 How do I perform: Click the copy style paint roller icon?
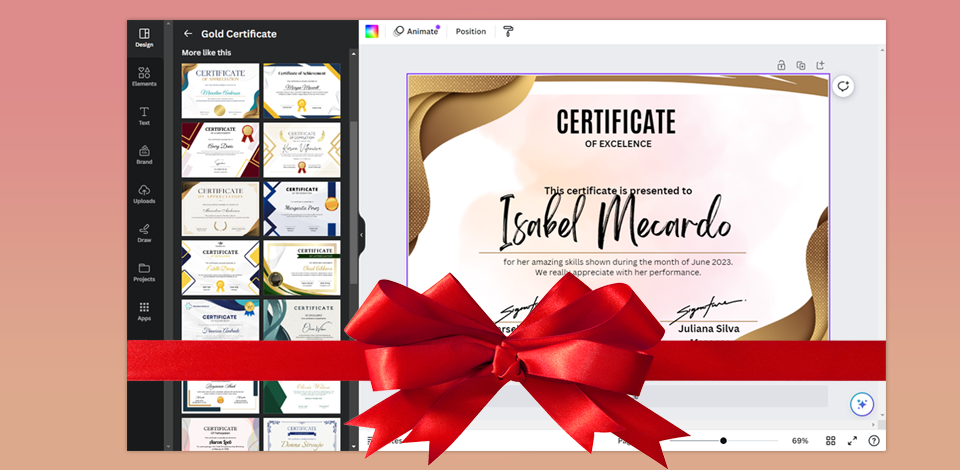[x=508, y=31]
